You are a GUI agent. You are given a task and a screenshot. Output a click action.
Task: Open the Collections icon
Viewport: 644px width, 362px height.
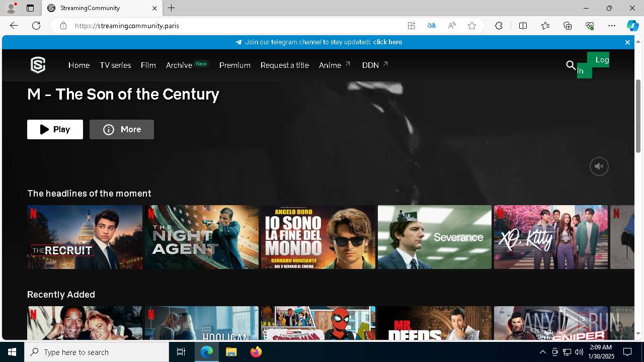click(568, 26)
